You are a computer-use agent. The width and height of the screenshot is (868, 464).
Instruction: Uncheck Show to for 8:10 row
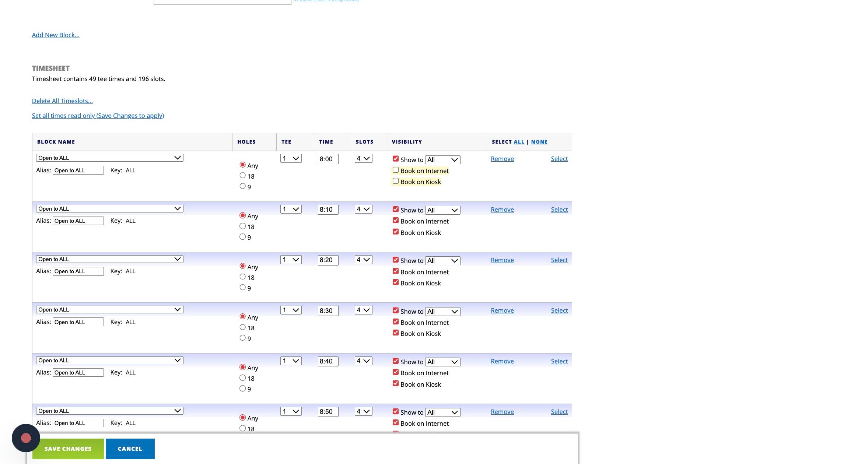click(395, 210)
